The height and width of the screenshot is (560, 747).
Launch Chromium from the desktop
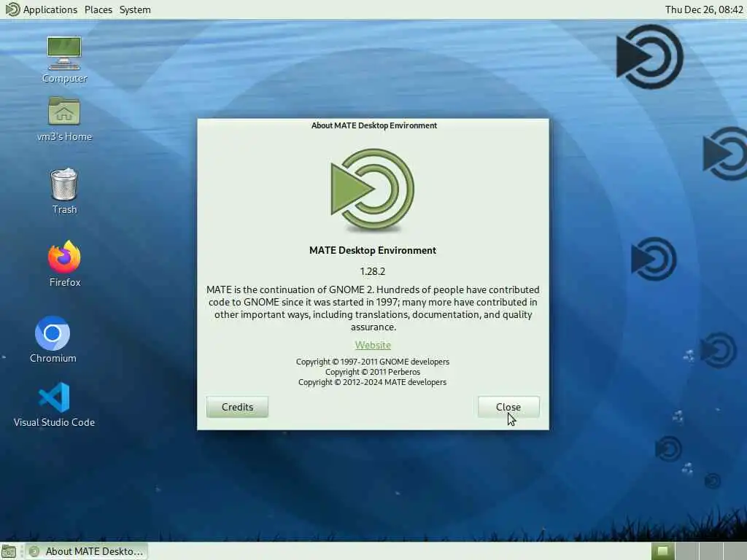click(x=53, y=339)
